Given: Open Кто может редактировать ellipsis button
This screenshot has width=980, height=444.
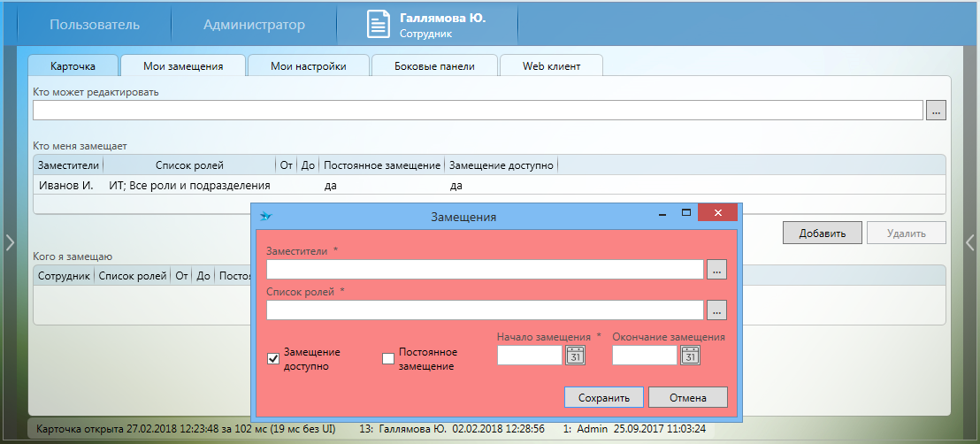Looking at the screenshot, I should 937,110.
